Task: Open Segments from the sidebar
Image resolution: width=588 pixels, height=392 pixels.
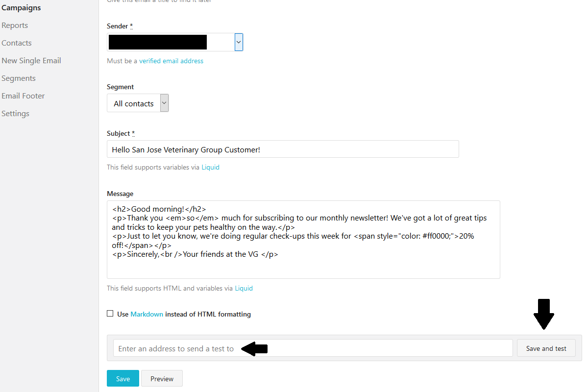Action: (19, 78)
